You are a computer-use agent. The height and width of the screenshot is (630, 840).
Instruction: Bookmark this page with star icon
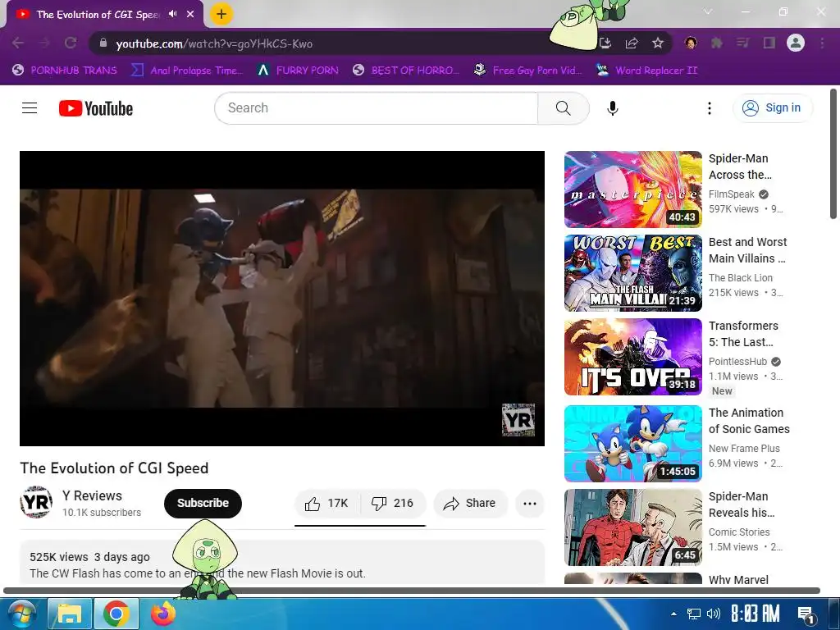[658, 43]
